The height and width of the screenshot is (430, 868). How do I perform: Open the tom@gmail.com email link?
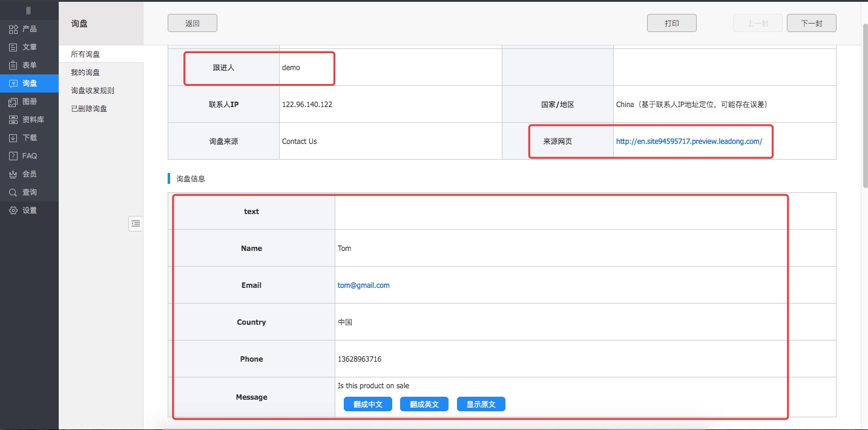pyautogui.click(x=363, y=285)
